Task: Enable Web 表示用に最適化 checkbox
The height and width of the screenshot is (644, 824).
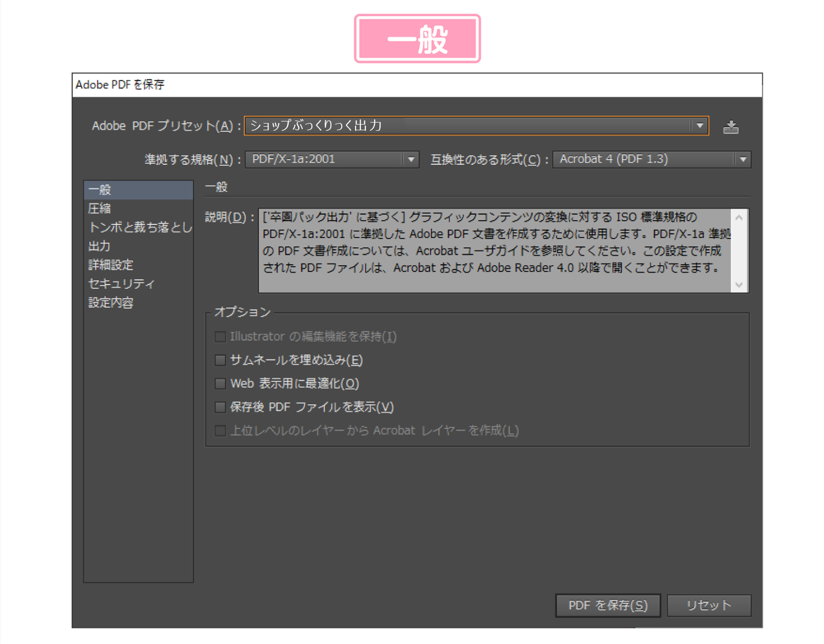Action: (x=220, y=384)
